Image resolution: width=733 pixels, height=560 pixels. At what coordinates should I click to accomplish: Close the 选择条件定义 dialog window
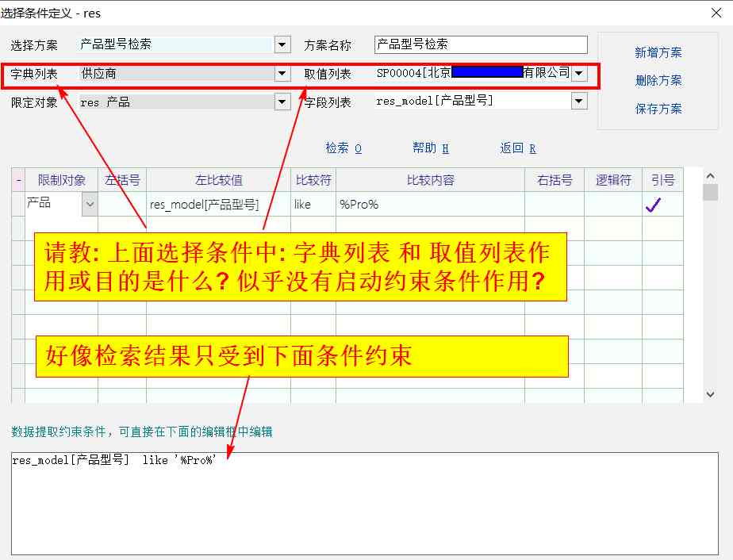click(x=716, y=12)
